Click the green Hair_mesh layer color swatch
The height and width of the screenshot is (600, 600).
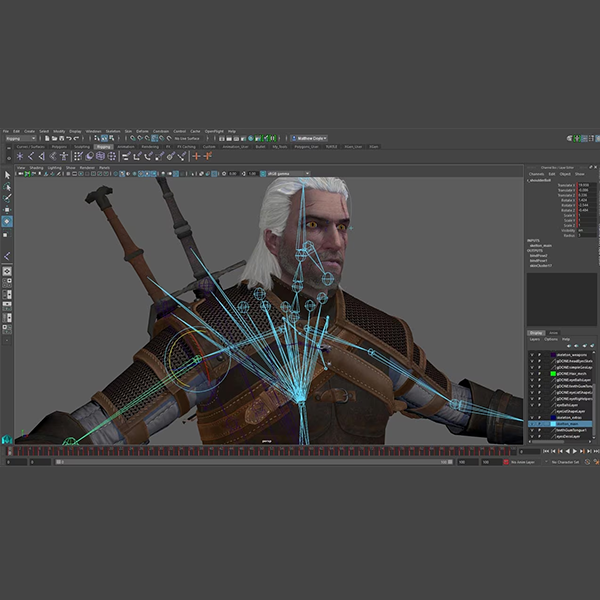[x=553, y=374]
